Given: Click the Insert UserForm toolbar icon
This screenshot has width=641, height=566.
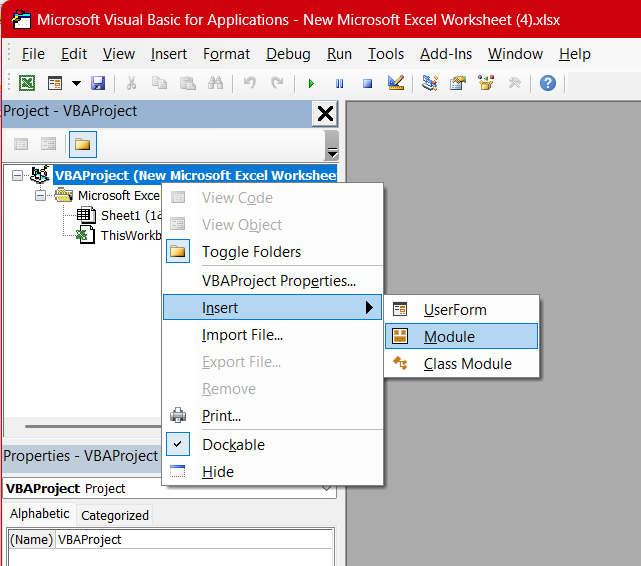Looking at the screenshot, I should tap(55, 83).
